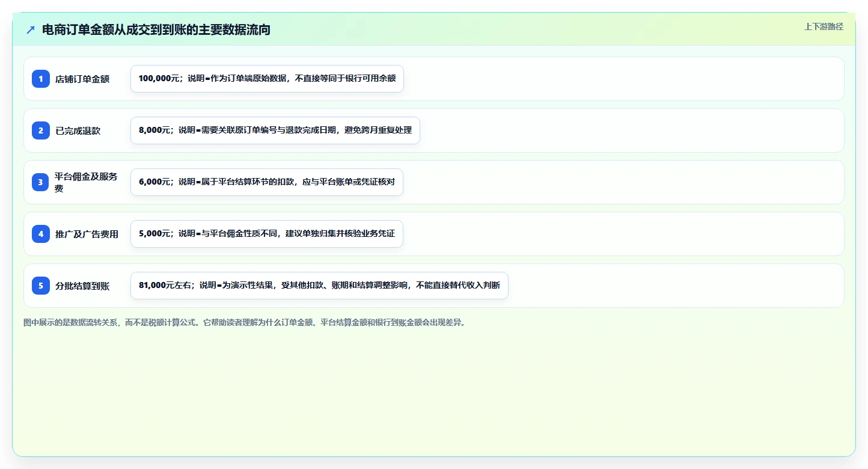Select step number 1 badge
The height and width of the screenshot is (469, 868).
(41, 79)
